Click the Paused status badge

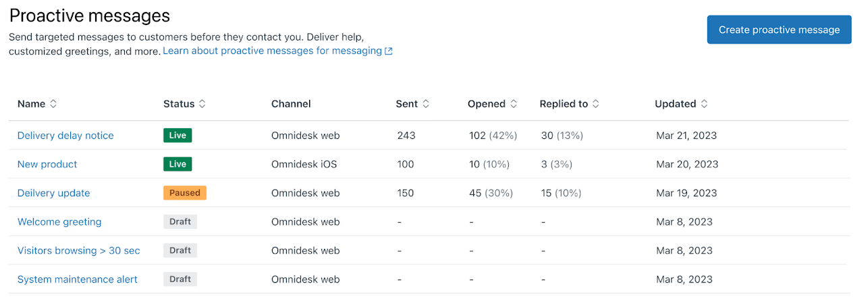pos(184,193)
